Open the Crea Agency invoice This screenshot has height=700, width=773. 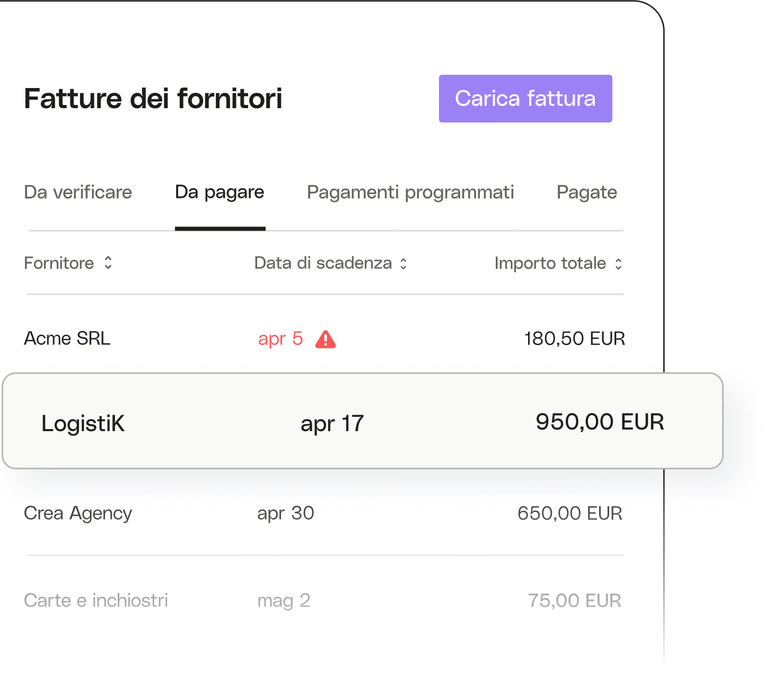pyautogui.click(x=325, y=513)
